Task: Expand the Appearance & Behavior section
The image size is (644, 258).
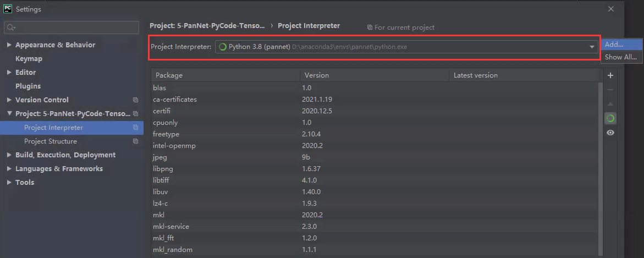Action: pyautogui.click(x=9, y=45)
